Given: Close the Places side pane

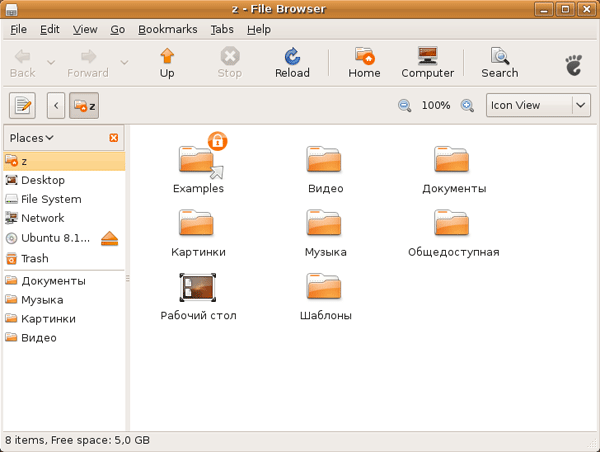Looking at the screenshot, I should point(113,138).
